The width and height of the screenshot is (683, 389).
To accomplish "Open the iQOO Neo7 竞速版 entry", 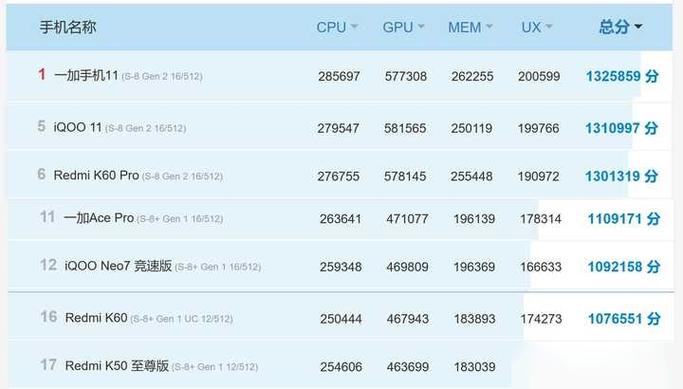I will tap(118, 265).
